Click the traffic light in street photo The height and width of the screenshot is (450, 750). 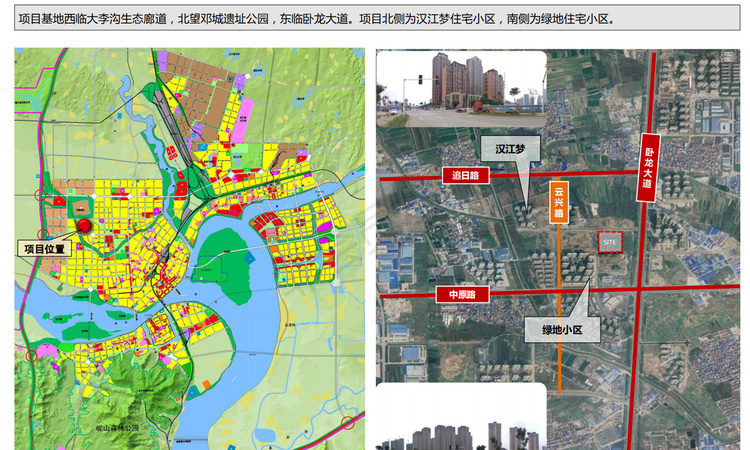click(420, 79)
